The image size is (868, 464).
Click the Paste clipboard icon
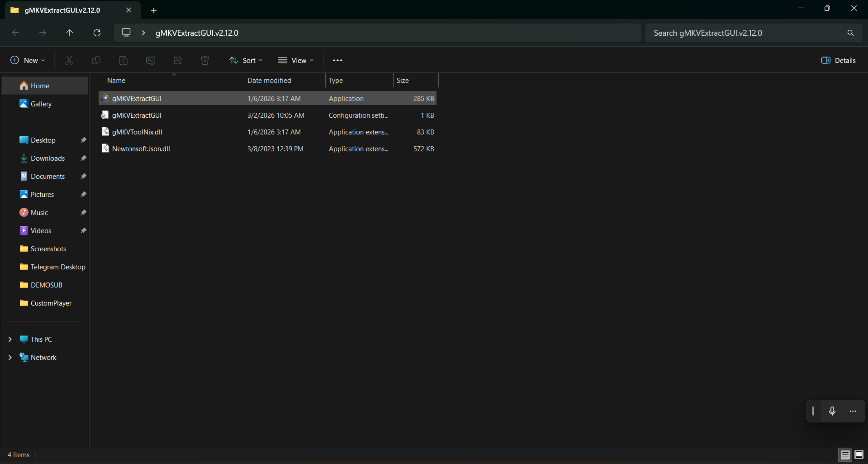123,60
